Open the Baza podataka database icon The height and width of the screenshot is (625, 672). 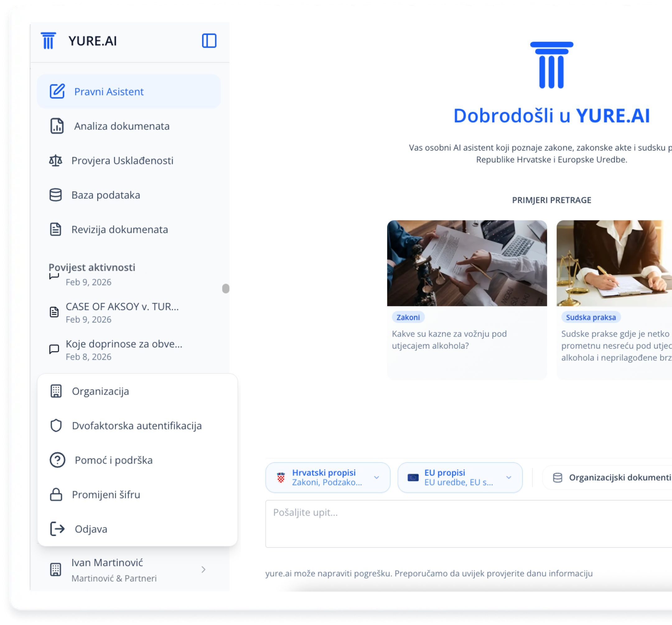pos(56,195)
